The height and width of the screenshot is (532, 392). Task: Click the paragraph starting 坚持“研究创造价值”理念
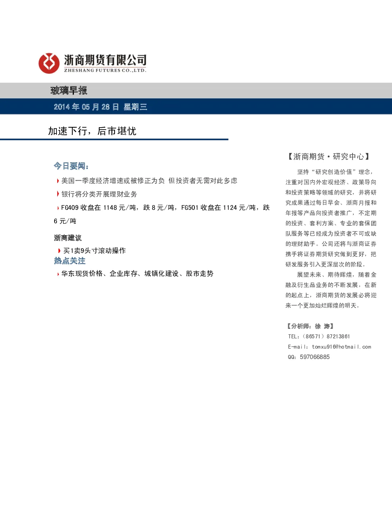[331, 218]
